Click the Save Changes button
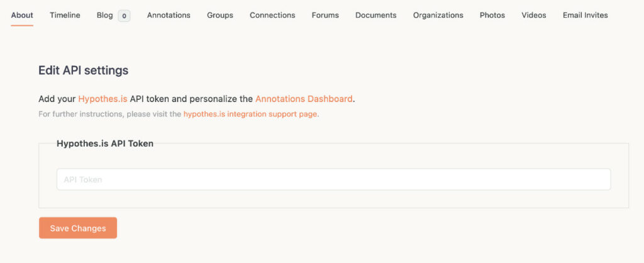 [78, 228]
